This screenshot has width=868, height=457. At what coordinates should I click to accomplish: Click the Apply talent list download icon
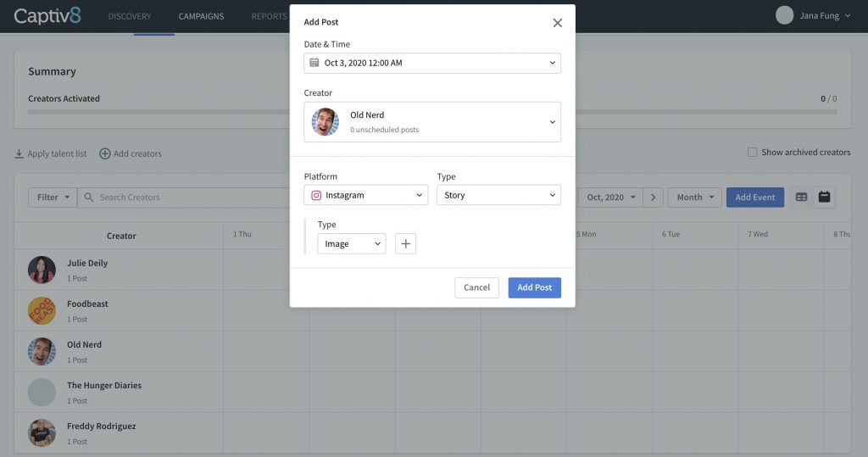[19, 153]
